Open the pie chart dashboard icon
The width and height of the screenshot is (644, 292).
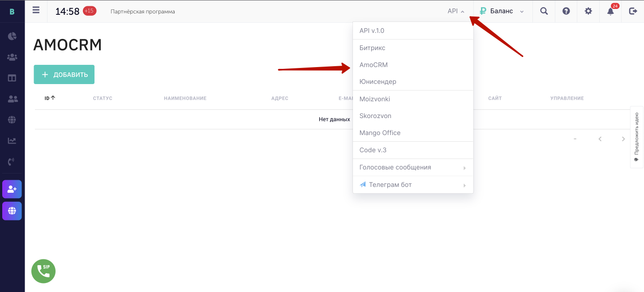point(12,36)
